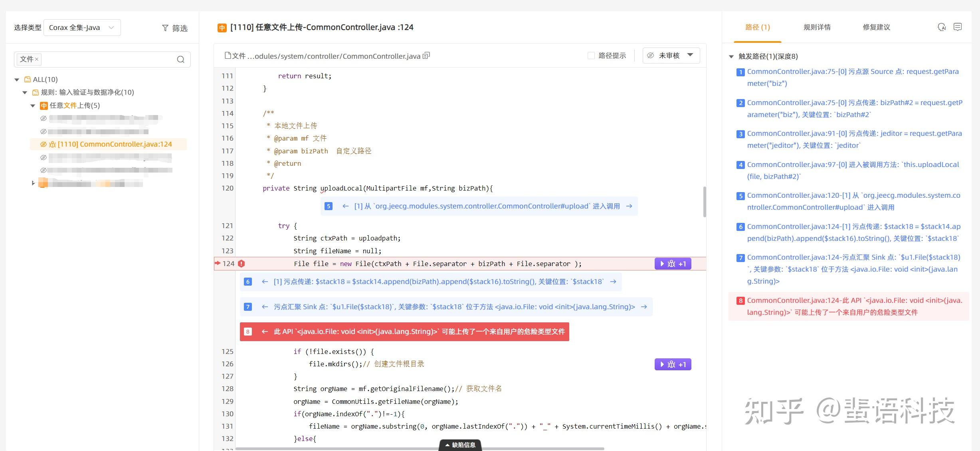Copy the CommonController.java file path via the copy icon
Screen dimensions: 980x451
point(426,55)
